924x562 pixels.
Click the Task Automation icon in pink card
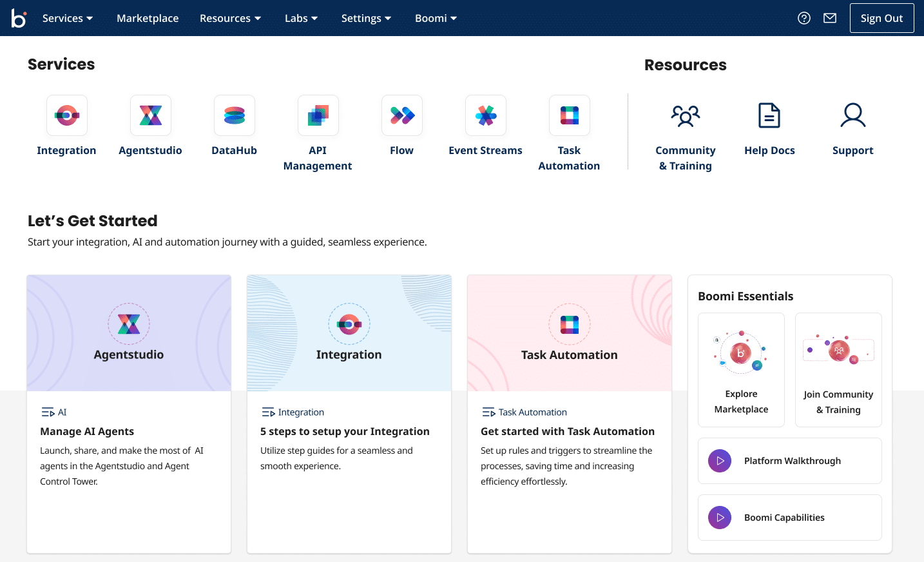tap(570, 324)
